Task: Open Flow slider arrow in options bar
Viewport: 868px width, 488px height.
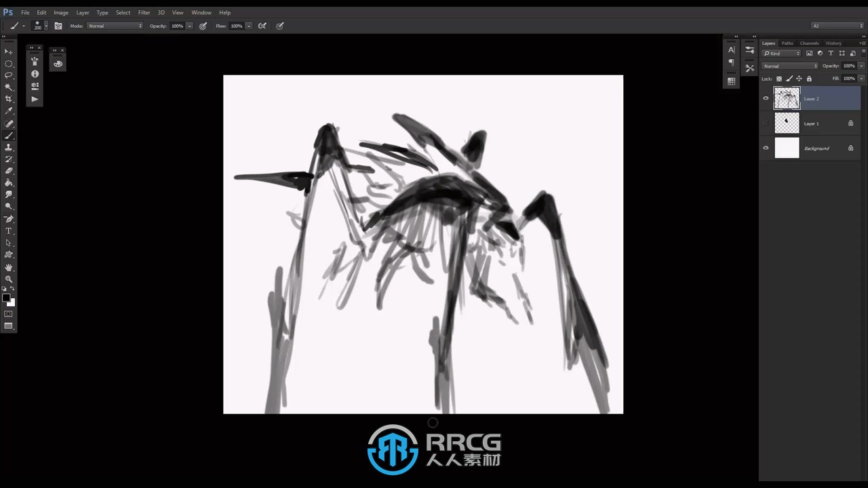Action: [249, 26]
